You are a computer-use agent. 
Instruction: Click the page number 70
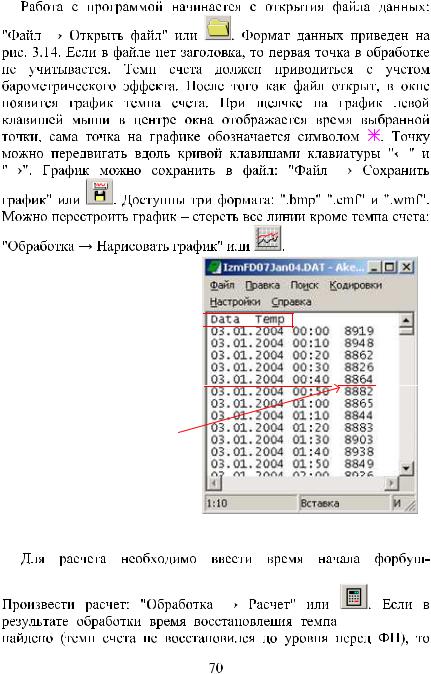pyautogui.click(x=216, y=667)
